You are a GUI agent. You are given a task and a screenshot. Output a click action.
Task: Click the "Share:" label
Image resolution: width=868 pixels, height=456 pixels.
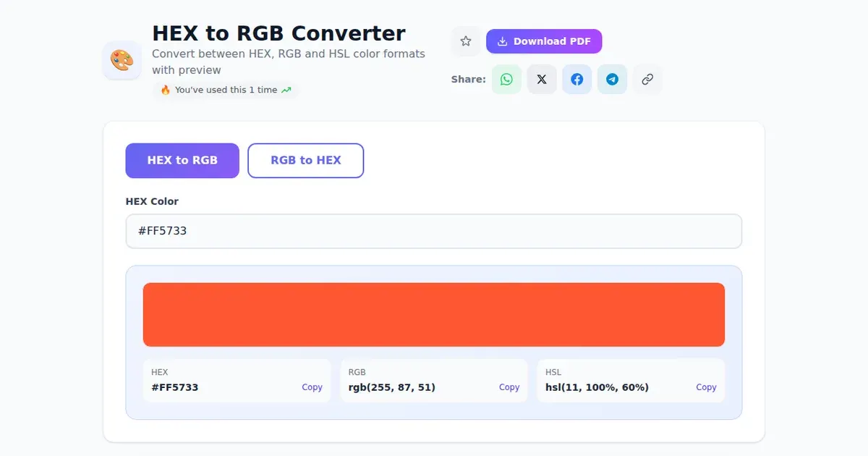click(468, 80)
